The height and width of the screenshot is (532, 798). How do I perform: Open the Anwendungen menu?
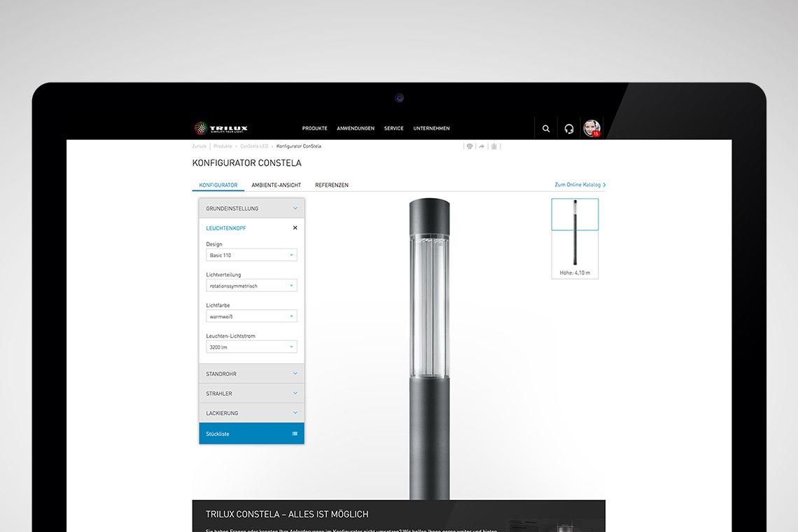355,128
